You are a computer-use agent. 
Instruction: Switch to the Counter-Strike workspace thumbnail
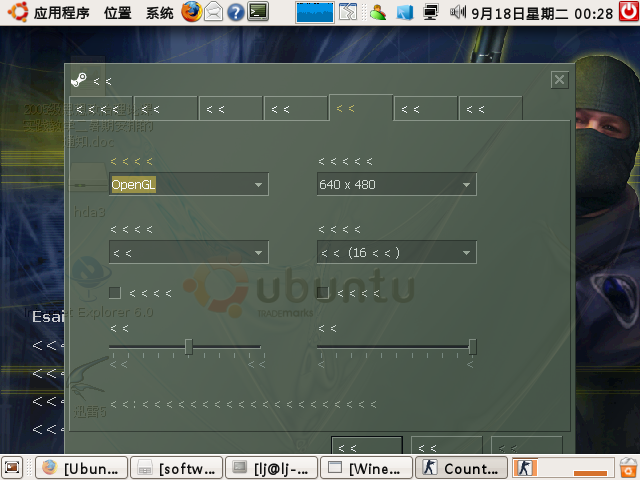coord(524,467)
